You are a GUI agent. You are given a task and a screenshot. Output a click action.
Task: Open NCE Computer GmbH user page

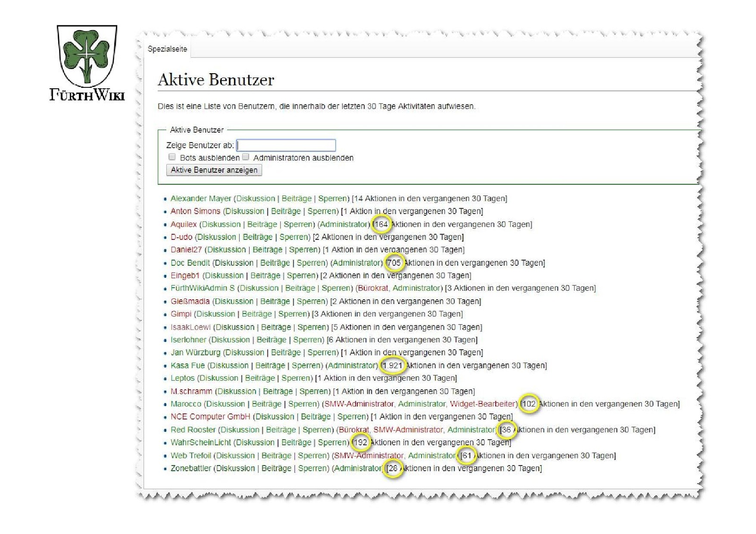click(x=210, y=416)
